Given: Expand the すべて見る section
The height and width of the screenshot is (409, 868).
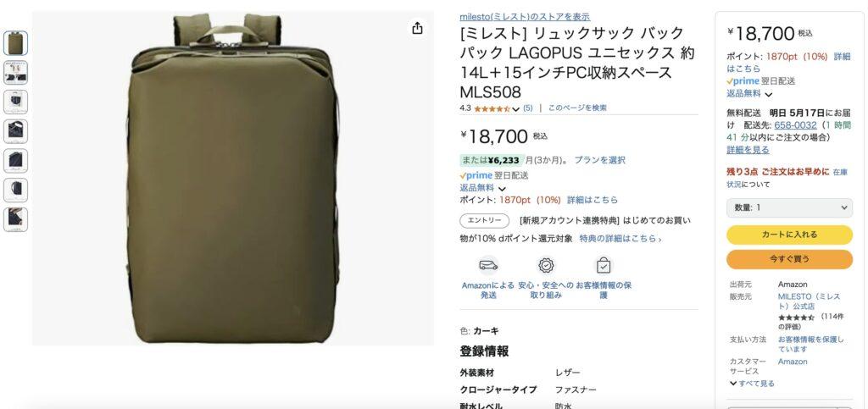Looking at the screenshot, I should [753, 384].
